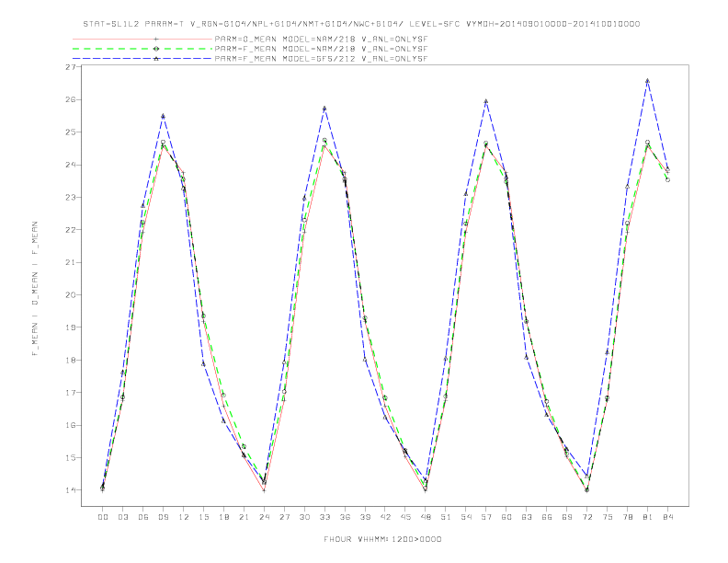Click the plus marker on the red legend line

pyautogui.click(x=156, y=39)
